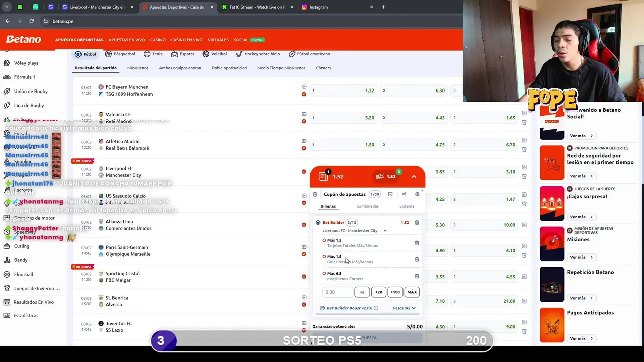The width and height of the screenshot is (644, 362).
Task: Open live stream icon for Bayern Munchen match
Action: click(x=304, y=87)
